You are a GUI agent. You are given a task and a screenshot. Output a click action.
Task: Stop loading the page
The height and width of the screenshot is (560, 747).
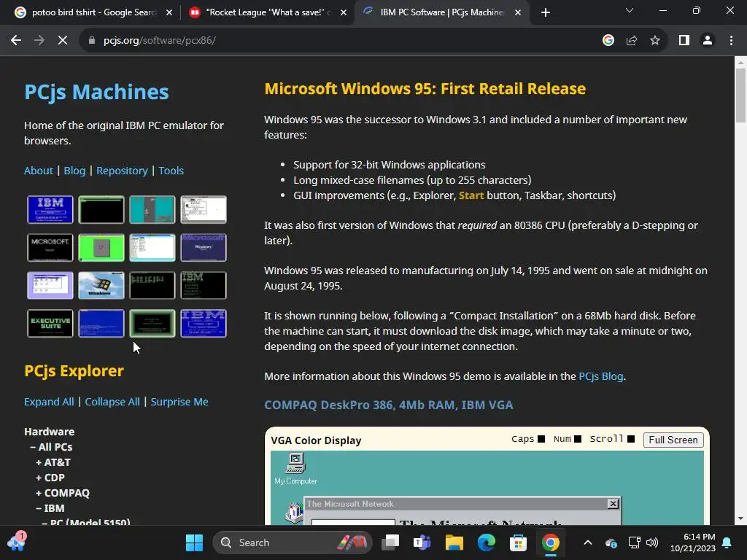(63, 41)
